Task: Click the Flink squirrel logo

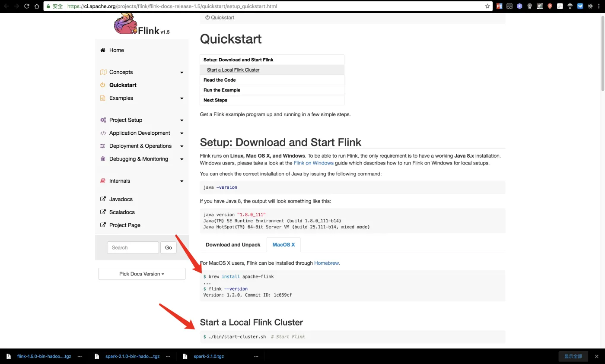Action: click(125, 24)
